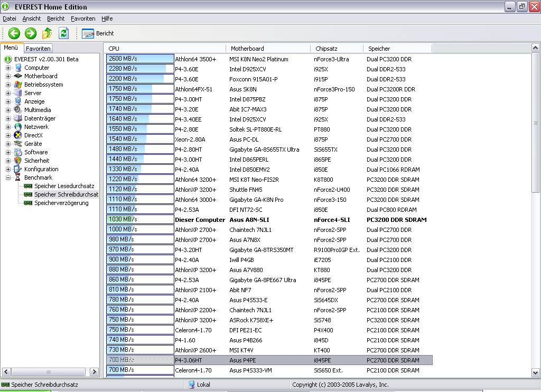
Task: Click the Motherboard tree icon
Action: (18, 76)
